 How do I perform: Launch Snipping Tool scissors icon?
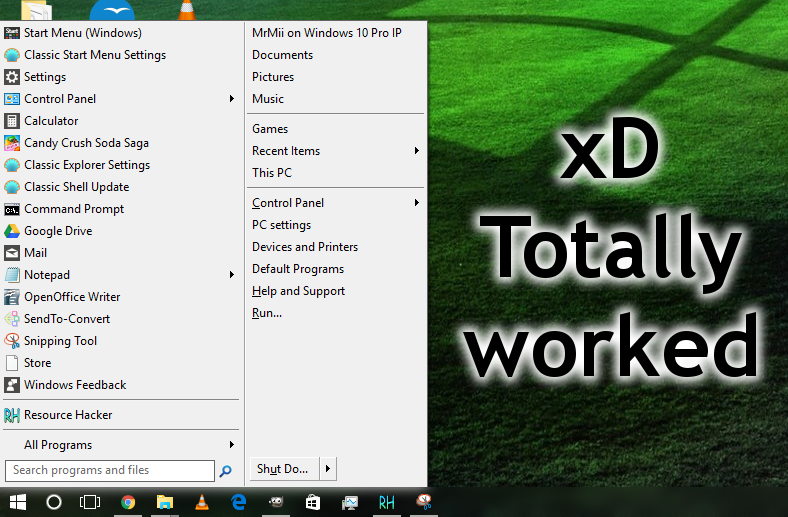point(12,341)
